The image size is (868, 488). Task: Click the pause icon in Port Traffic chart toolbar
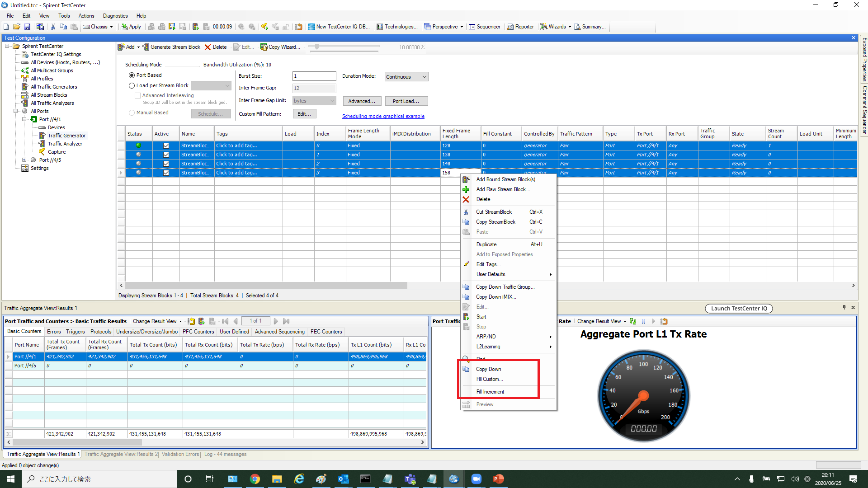click(643, 321)
